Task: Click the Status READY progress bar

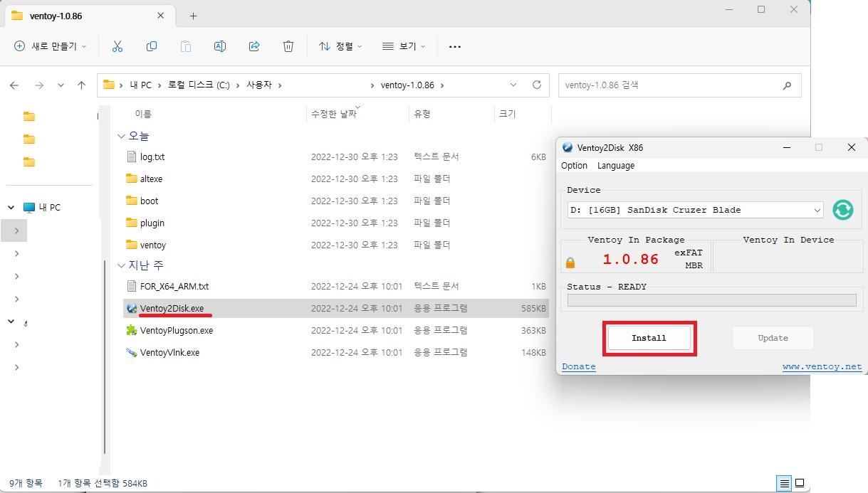Action: coord(711,300)
